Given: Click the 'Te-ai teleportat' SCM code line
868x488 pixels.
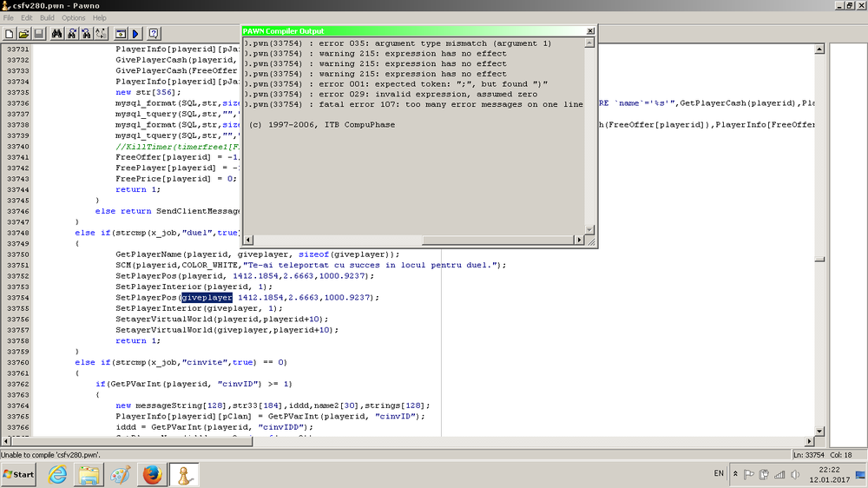Looking at the screenshot, I should coord(311,266).
